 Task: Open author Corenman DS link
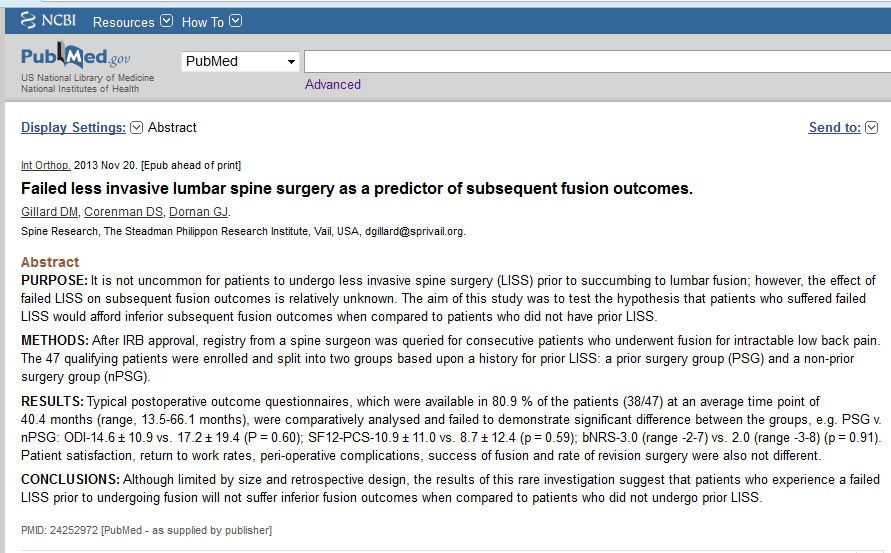(x=123, y=212)
